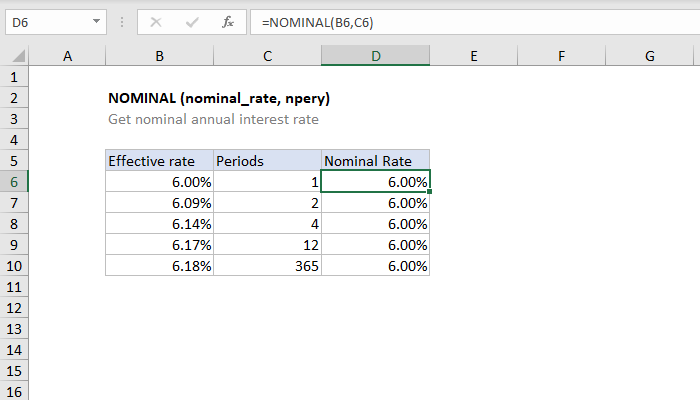
Task: Select column G header
Action: click(650, 56)
